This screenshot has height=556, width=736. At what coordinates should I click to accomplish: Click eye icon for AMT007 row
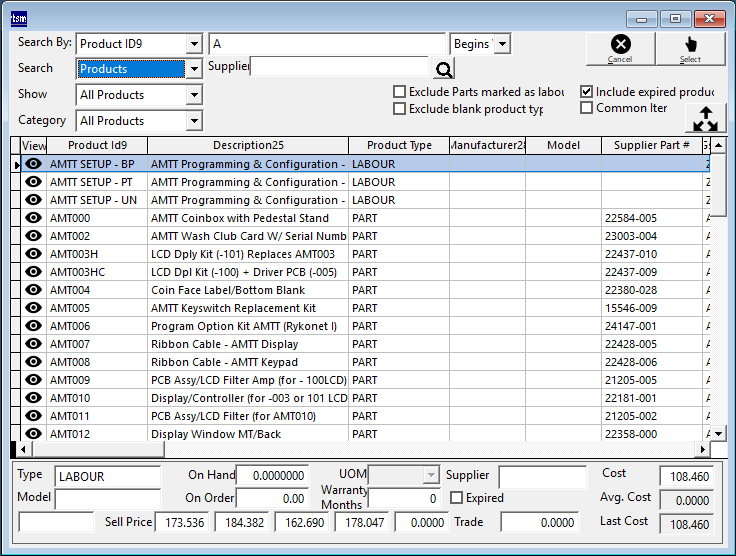[x=33, y=343]
